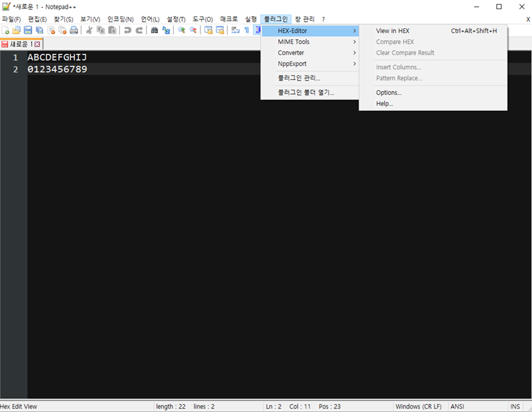Screen dimensions: 532x412
Task: Open the 실행 menu
Action: [251, 19]
